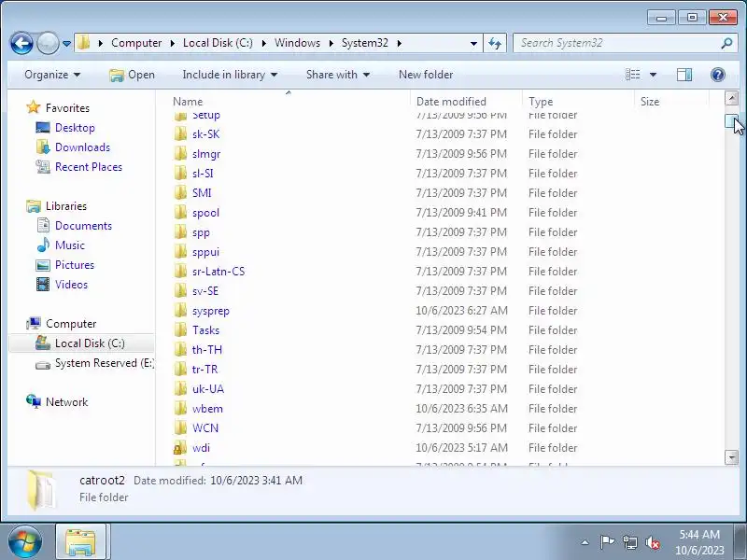The width and height of the screenshot is (747, 560).
Task: Show the preview pane icon
Action: [x=684, y=75]
